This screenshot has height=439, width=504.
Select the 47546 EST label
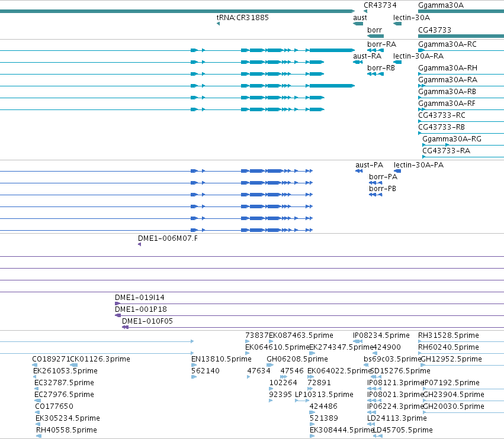[x=292, y=371]
